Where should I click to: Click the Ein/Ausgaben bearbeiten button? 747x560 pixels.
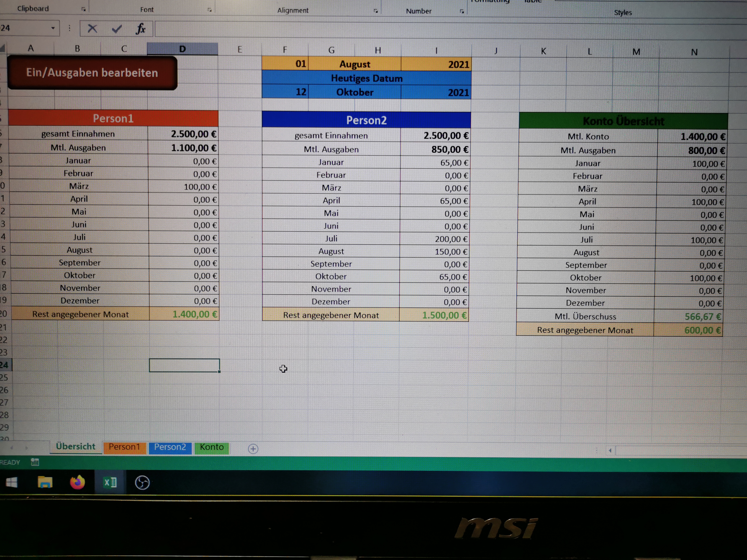92,73
